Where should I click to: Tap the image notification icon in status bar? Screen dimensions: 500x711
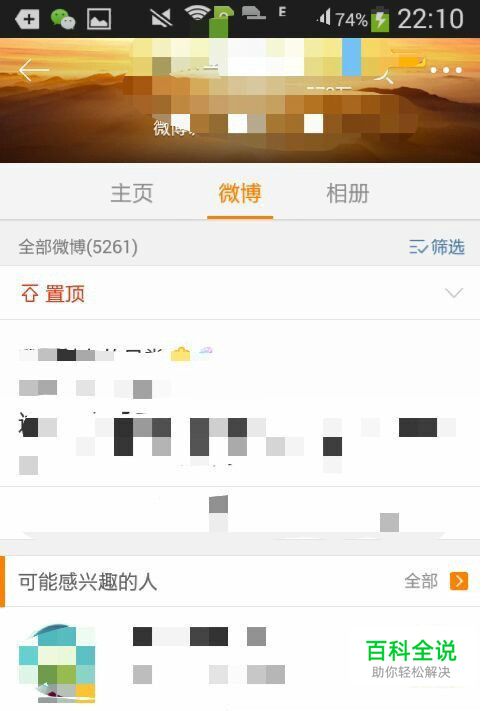click(99, 19)
